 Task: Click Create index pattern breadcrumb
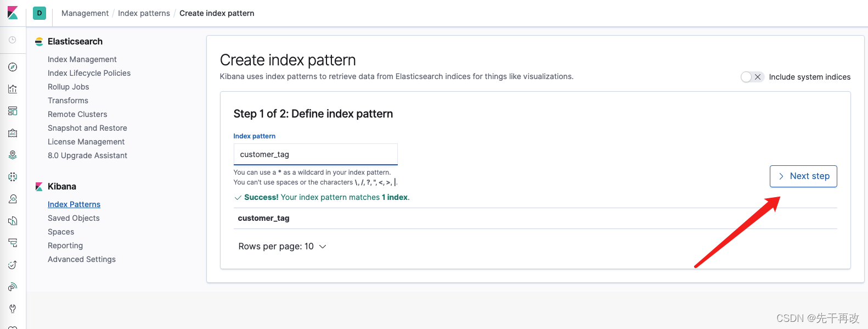tap(217, 13)
